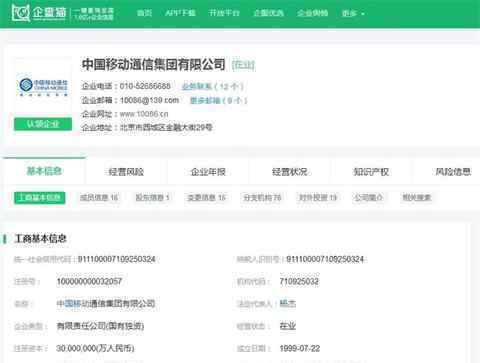Click the 企查猫 cat logo
This screenshot has height=363, width=480.
[x=38, y=13]
